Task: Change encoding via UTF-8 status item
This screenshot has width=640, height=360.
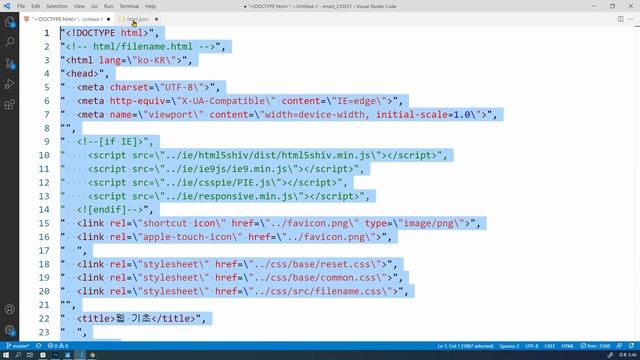Action: 532,346
